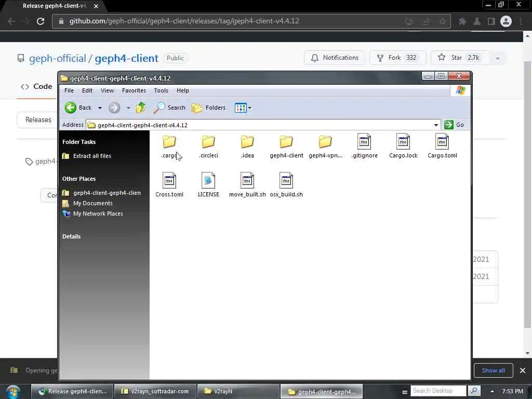Click the Explorer Address field
This screenshot has height=399, width=532.
[x=263, y=125]
